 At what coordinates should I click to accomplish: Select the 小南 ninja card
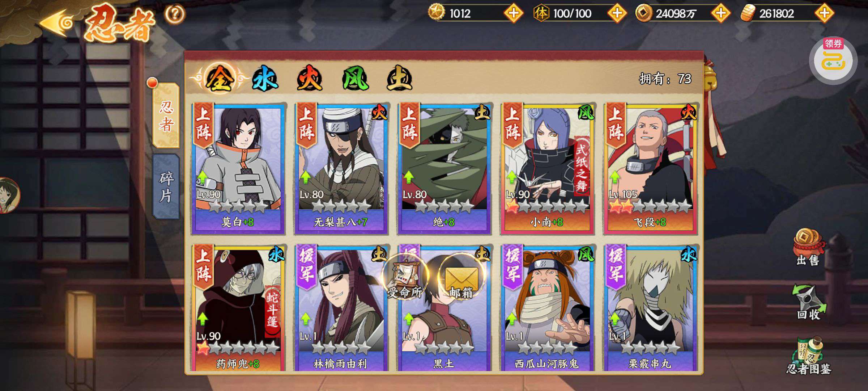547,168
